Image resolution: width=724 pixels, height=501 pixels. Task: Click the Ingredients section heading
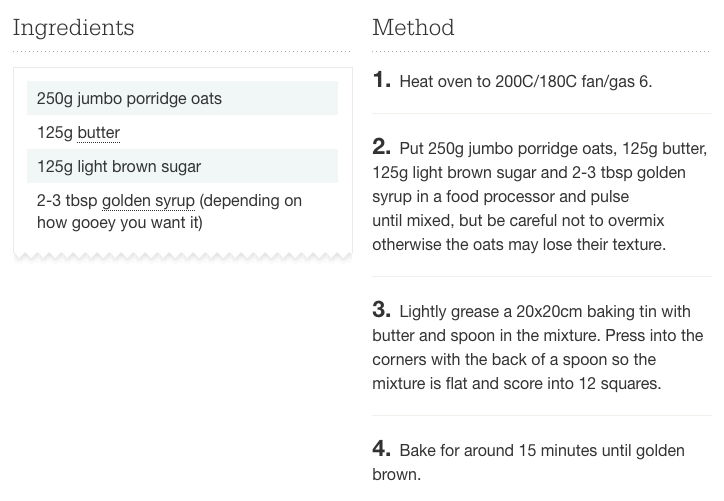(x=73, y=28)
